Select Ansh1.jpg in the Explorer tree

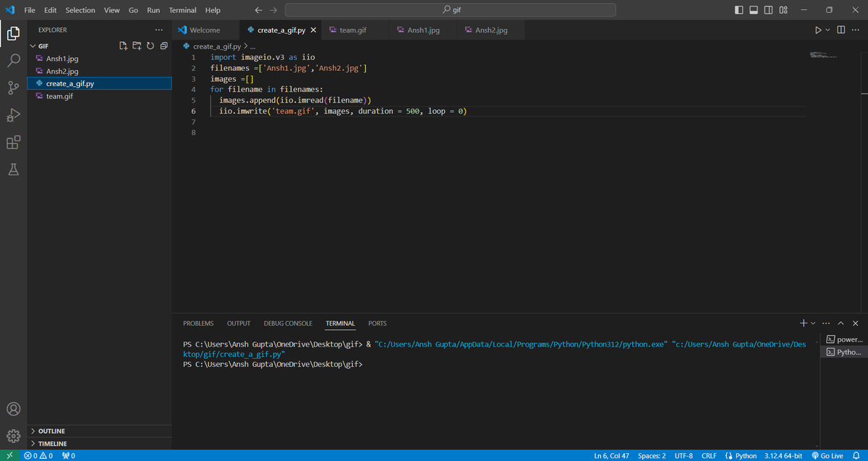click(x=100, y=58)
